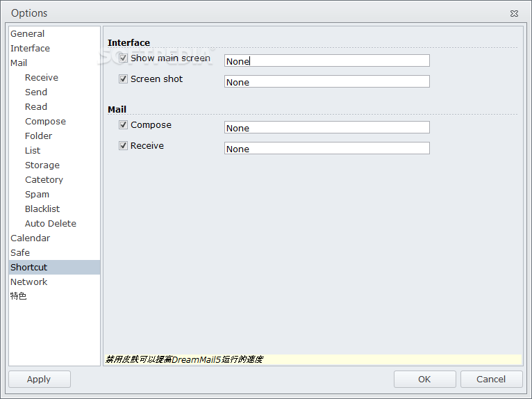Open the General options category

pyautogui.click(x=28, y=34)
